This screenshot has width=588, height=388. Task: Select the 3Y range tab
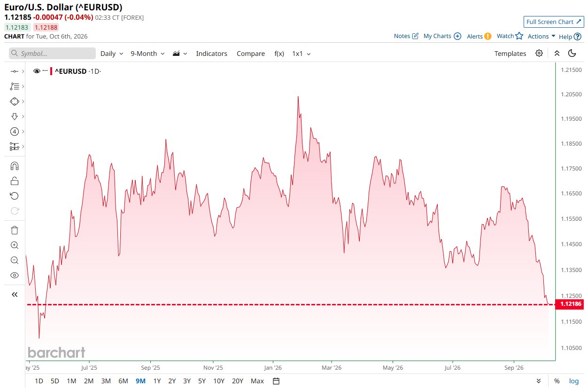coord(187,381)
